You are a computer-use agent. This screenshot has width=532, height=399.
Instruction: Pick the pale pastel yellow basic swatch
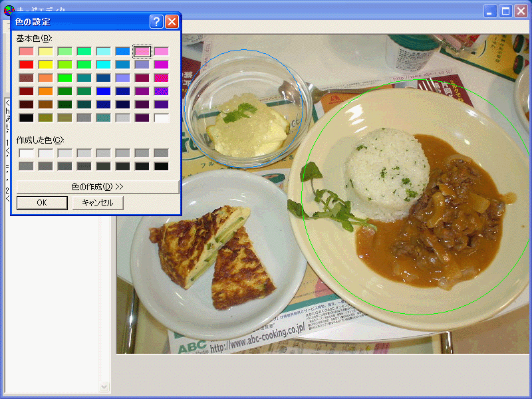point(45,51)
